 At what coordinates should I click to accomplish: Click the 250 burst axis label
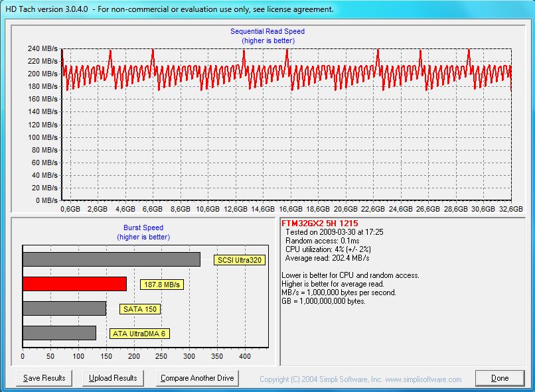(x=161, y=356)
